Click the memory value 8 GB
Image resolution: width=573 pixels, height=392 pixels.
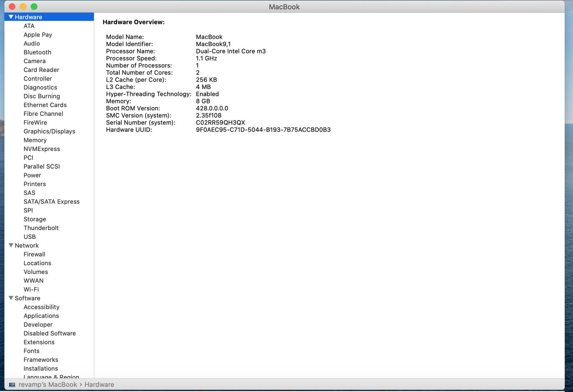(x=203, y=101)
